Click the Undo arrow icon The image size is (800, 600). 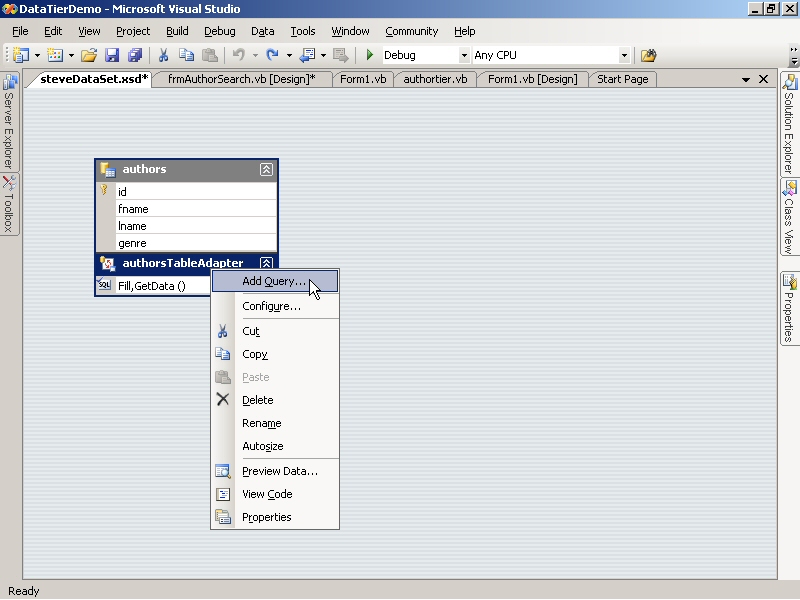pyautogui.click(x=239, y=55)
